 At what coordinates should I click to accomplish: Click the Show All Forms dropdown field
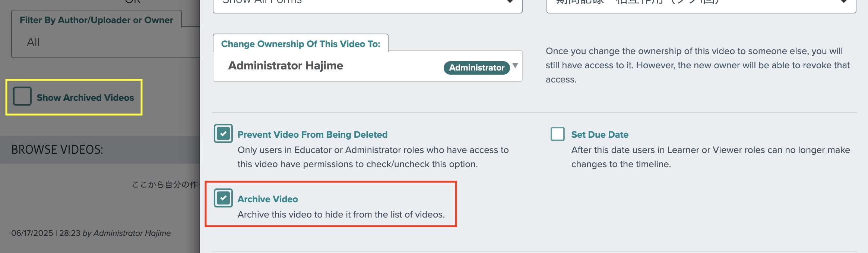[x=367, y=4]
